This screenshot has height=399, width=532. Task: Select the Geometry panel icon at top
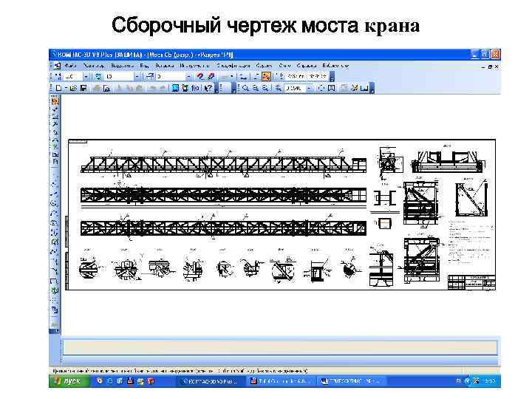tap(55, 100)
